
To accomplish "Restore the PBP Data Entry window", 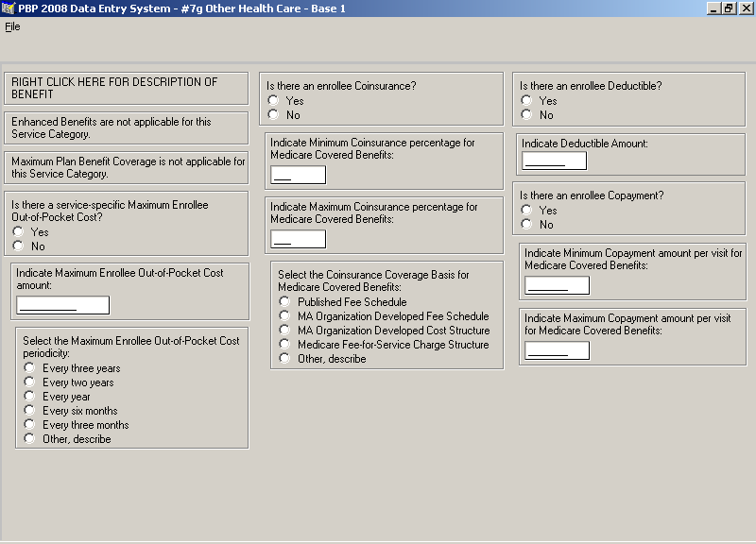I will (x=728, y=8).
